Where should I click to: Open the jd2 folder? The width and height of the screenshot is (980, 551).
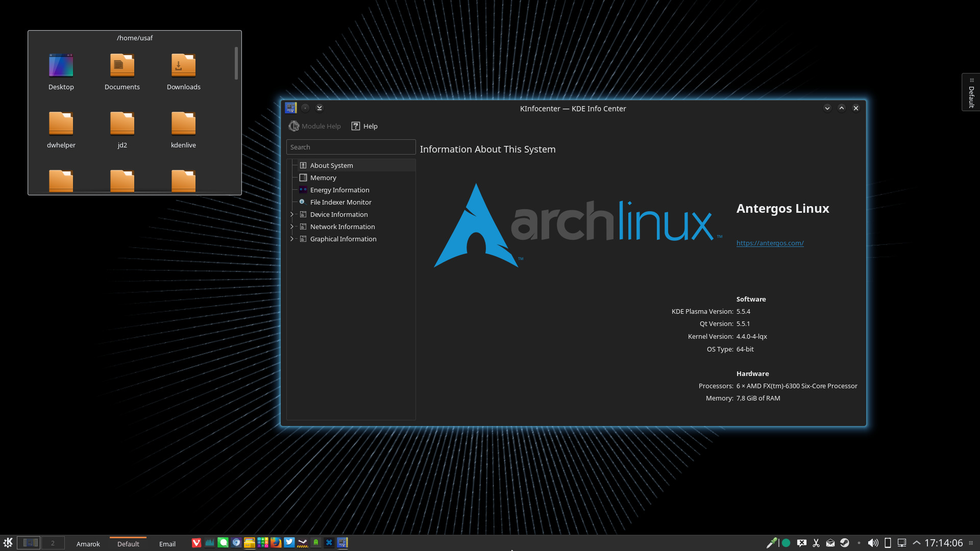point(122,130)
